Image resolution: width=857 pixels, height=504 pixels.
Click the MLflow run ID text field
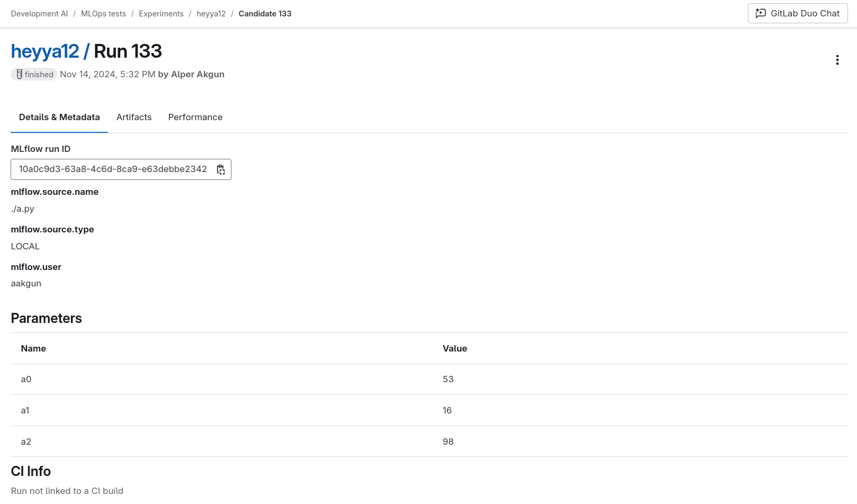coord(113,169)
